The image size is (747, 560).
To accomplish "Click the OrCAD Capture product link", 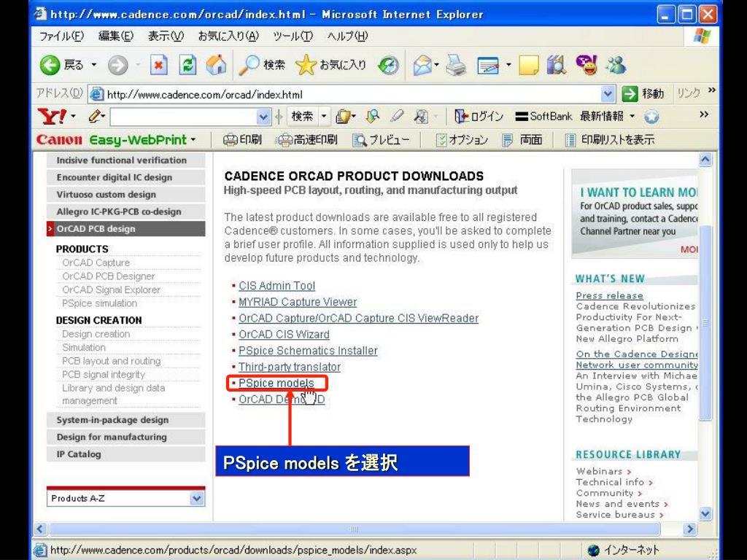I will coord(96,262).
